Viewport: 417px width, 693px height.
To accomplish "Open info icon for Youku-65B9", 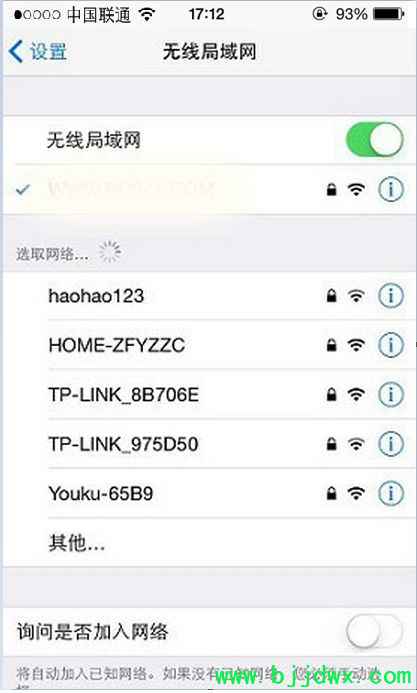I will pos(391,493).
